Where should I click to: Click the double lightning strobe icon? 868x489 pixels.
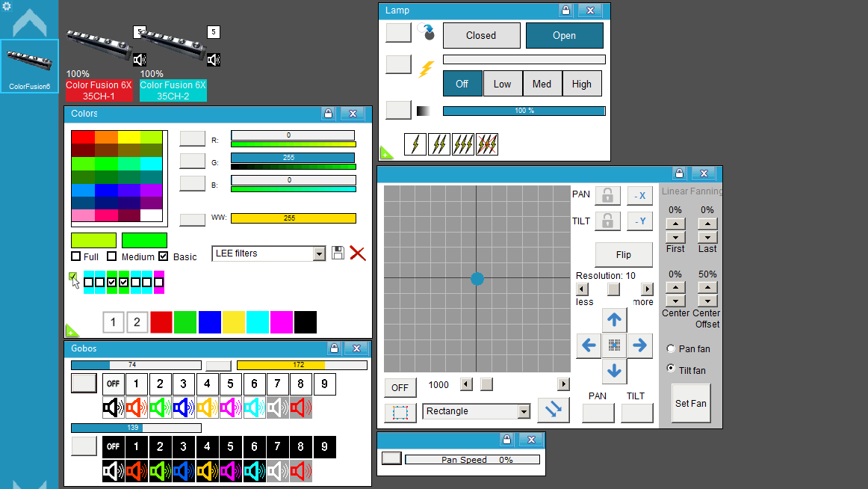439,144
